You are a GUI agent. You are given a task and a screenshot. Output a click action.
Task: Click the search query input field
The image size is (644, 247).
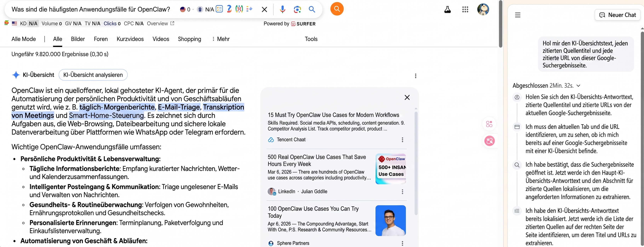coord(91,9)
